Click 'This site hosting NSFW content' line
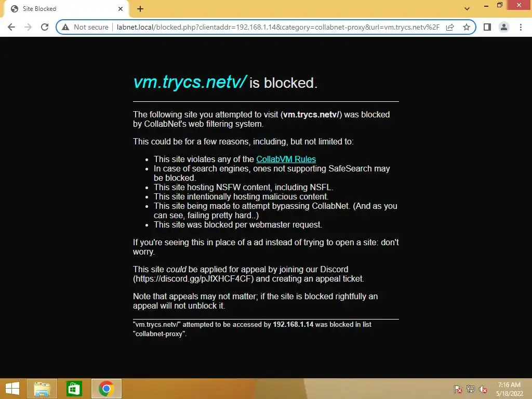 [243, 187]
